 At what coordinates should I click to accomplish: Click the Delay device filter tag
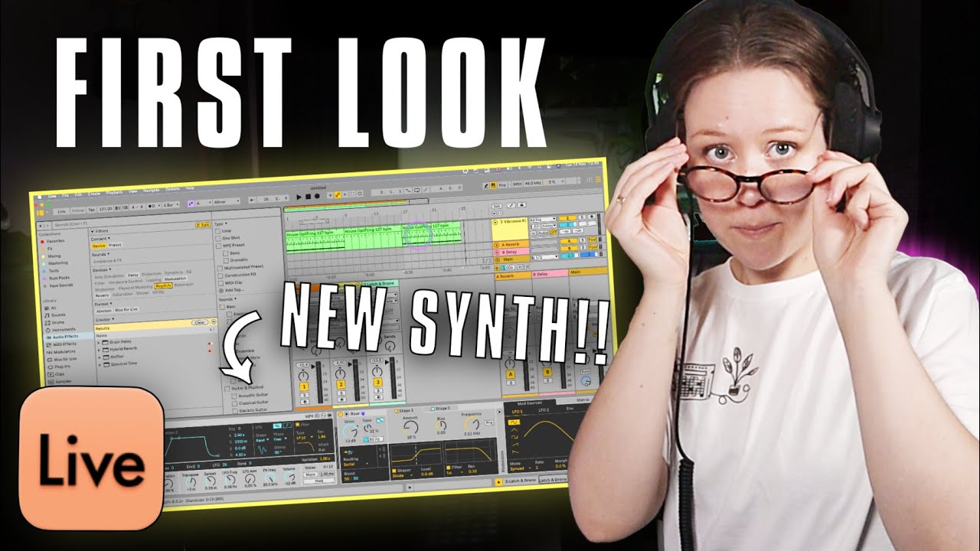133,275
